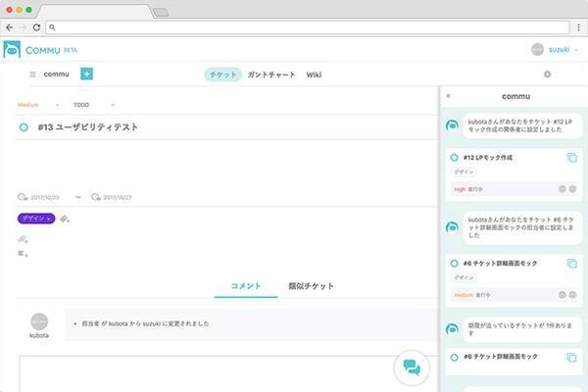Toggle status circle on first #6 チケット詳細画面モック card
Viewport: 588px width, 392px height.
coord(454,264)
